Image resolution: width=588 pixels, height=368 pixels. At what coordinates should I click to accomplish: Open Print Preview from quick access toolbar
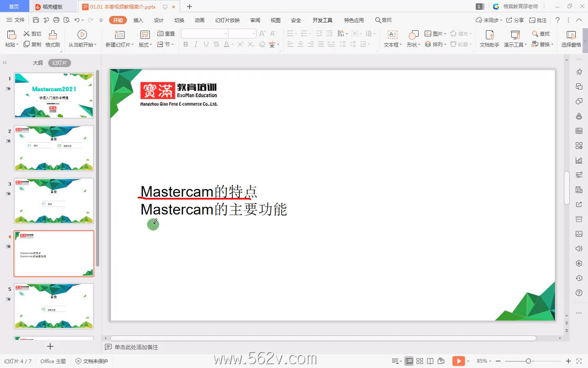click(67, 20)
